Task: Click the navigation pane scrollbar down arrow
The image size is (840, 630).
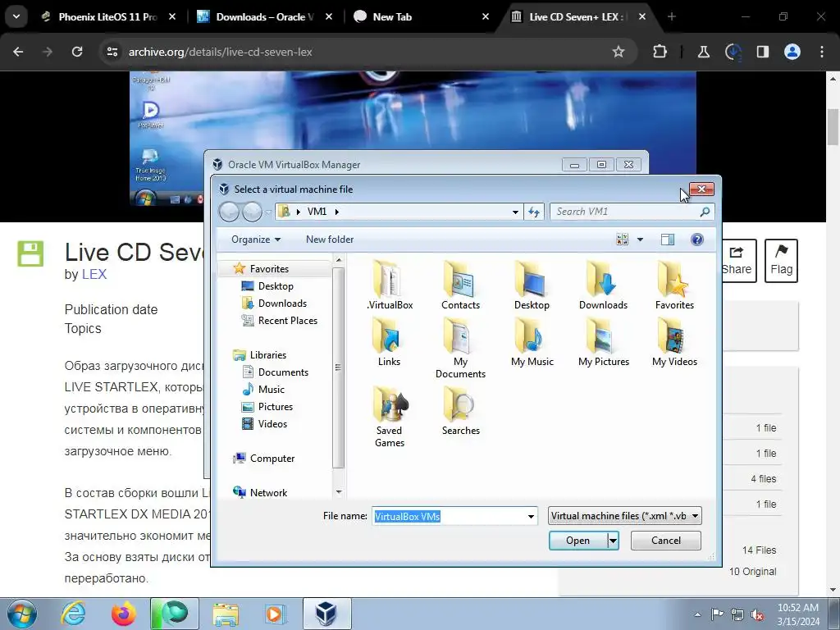Action: tap(339, 492)
